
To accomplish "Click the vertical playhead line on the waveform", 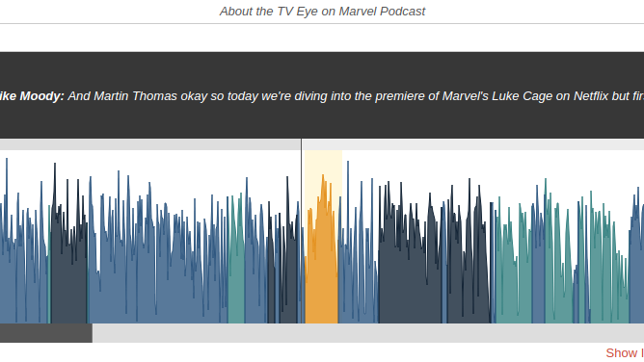I will pyautogui.click(x=302, y=231).
